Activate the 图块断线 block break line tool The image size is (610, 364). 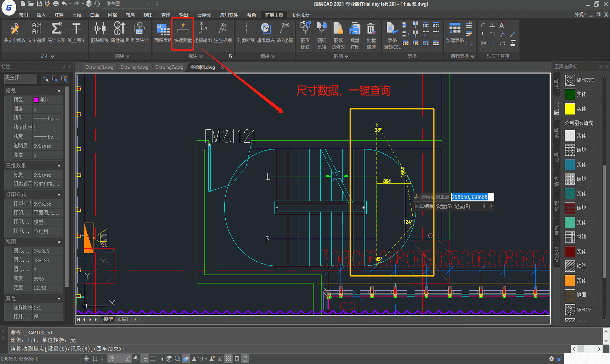coord(100,33)
